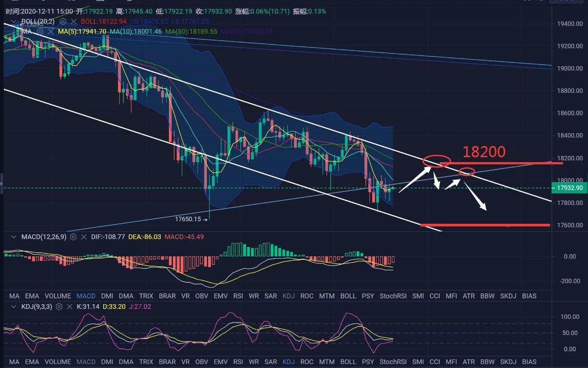The height and width of the screenshot is (368, 588).
Task: Collapse the KDJ panel chevron
Action: coord(13,307)
